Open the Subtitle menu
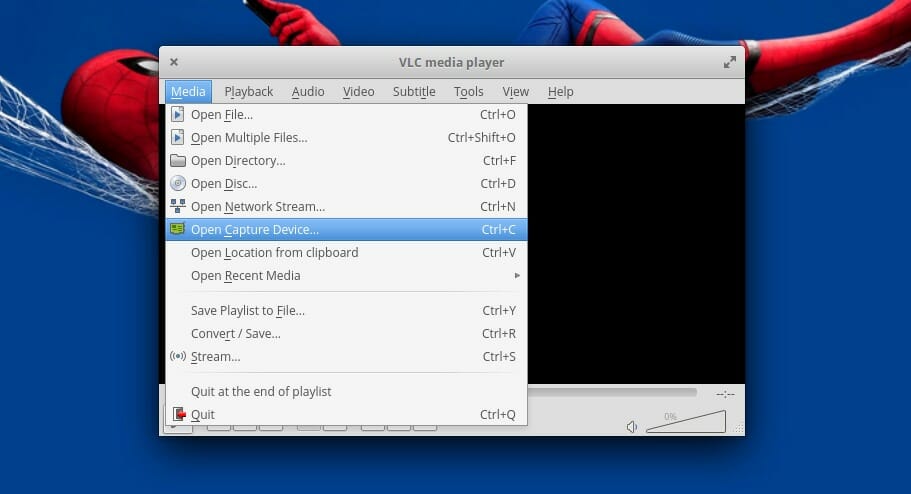The height and width of the screenshot is (494, 911). [414, 91]
